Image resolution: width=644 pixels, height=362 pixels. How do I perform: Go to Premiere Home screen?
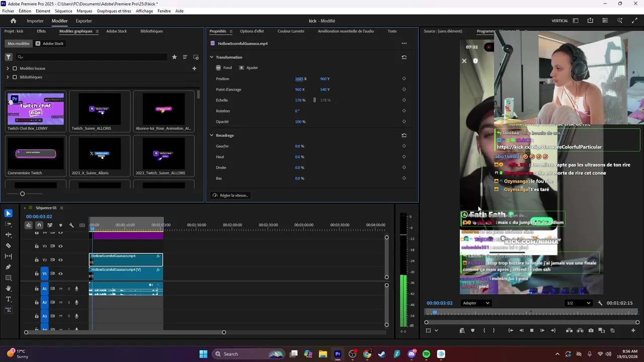tap(14, 21)
